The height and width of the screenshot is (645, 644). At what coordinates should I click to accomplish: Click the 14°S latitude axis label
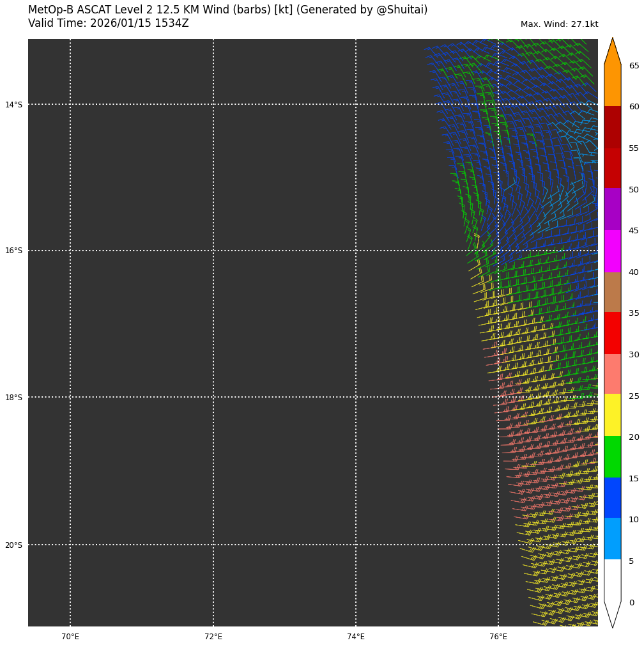(13, 105)
